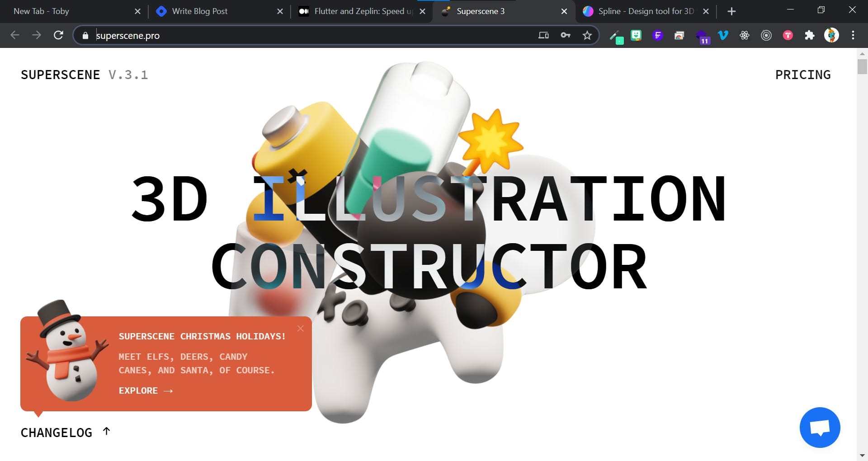The image size is (868, 461).
Task: Open the PRICING page link
Action: (803, 75)
